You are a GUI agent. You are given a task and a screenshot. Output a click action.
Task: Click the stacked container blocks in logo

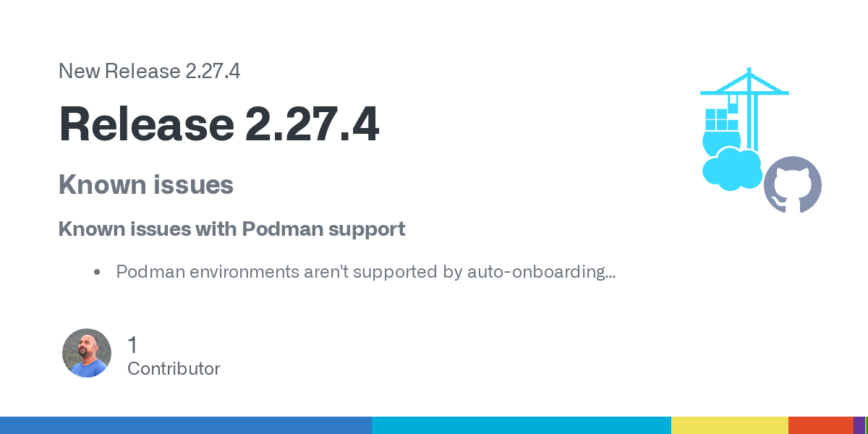pyautogui.click(x=716, y=119)
